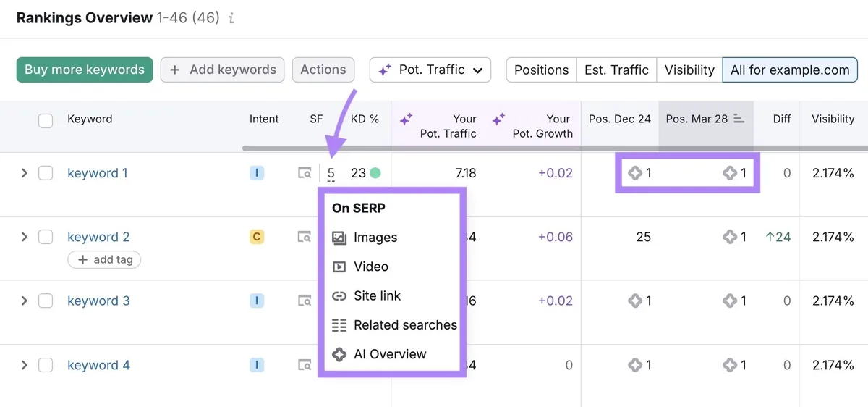The image size is (868, 407).
Task: Switch to the Est. Traffic tab
Action: 616,70
